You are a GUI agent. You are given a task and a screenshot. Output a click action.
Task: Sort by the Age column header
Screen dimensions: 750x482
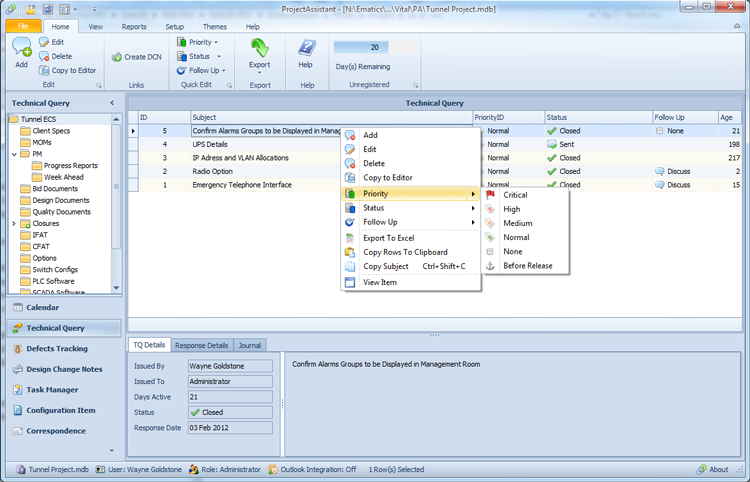point(729,118)
